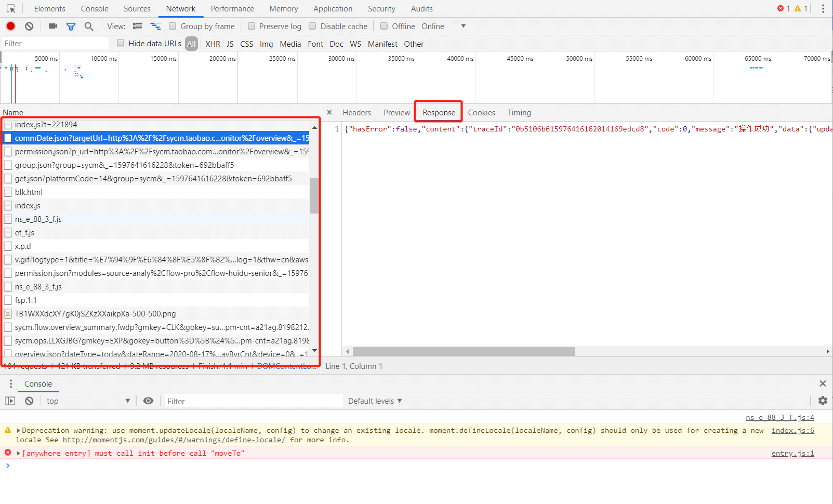Open the Preview tab of the request
This screenshot has height=504, width=833.
point(397,112)
